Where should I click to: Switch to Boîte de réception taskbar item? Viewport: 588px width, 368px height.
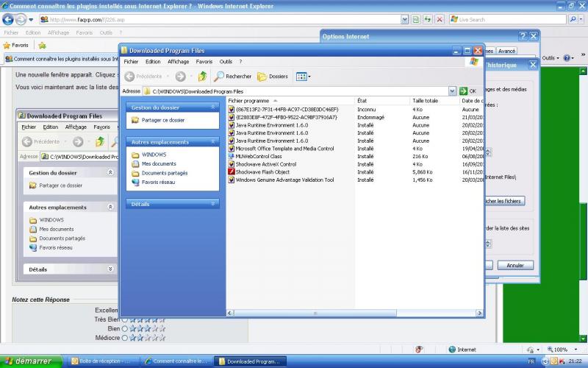point(102,361)
